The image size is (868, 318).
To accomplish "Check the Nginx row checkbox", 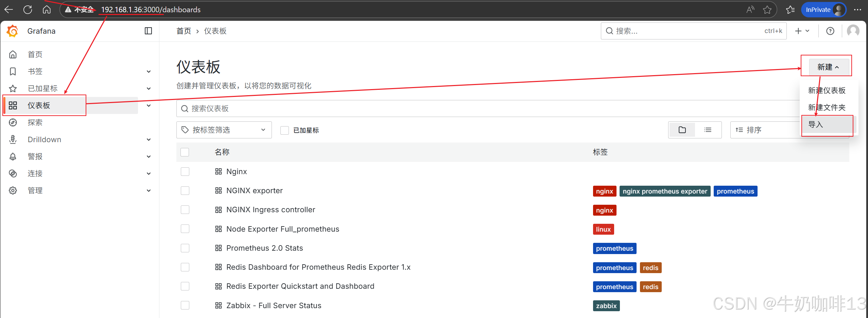I will (x=185, y=171).
